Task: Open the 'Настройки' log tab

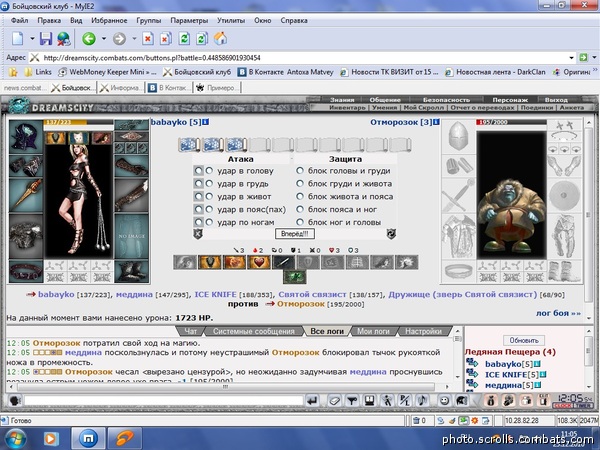Action: coord(423,331)
